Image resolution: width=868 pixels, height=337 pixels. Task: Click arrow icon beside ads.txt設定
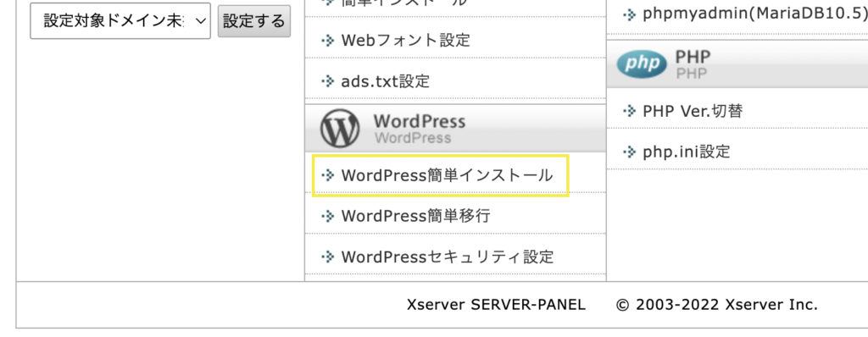[328, 82]
